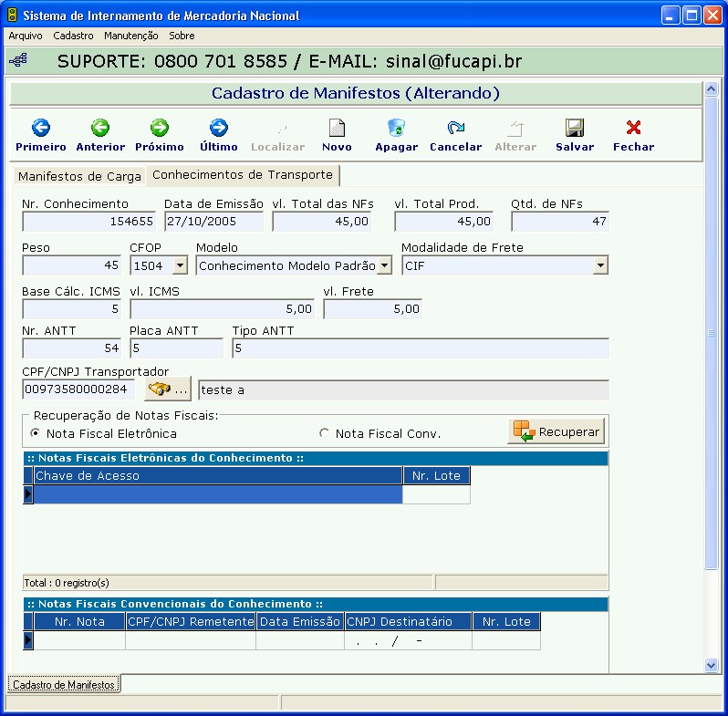This screenshot has height=716, width=728.
Task: Open transportador search binoculars button
Action: [x=167, y=389]
